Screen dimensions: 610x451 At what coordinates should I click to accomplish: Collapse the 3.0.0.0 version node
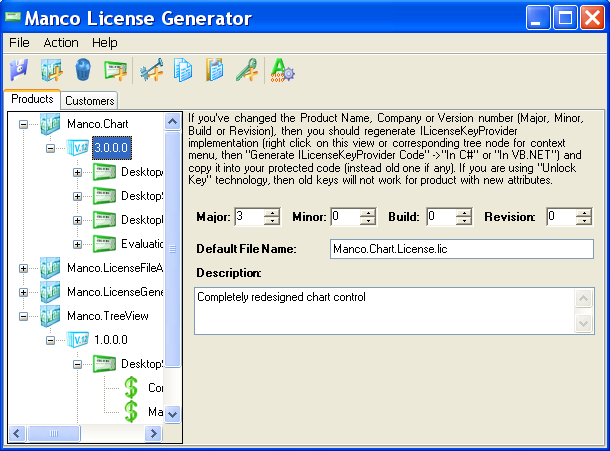pos(50,148)
